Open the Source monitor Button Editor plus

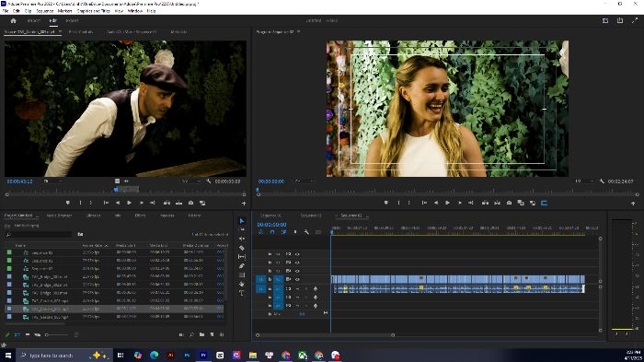coord(244,204)
